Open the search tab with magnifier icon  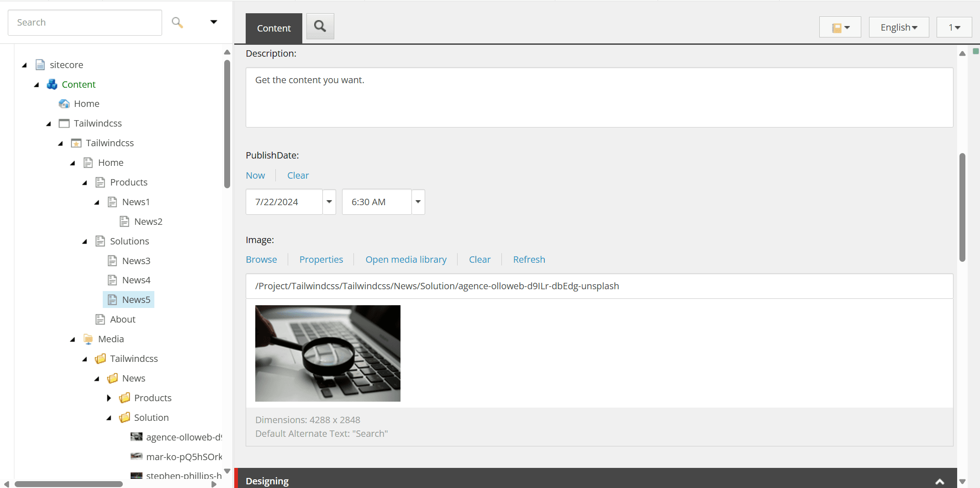pyautogui.click(x=320, y=27)
